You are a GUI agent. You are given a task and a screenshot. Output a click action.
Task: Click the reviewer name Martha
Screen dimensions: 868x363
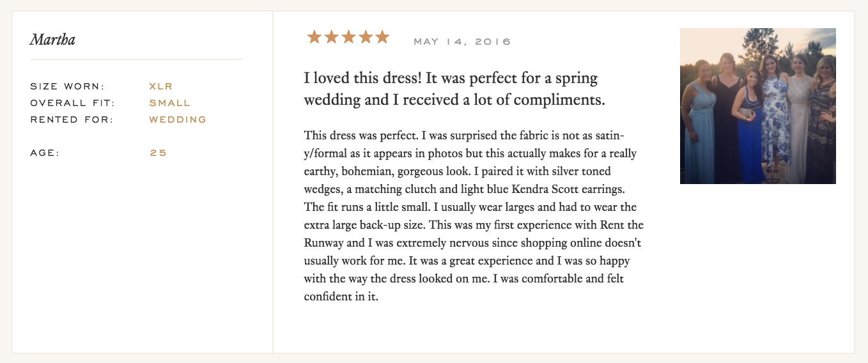point(52,40)
